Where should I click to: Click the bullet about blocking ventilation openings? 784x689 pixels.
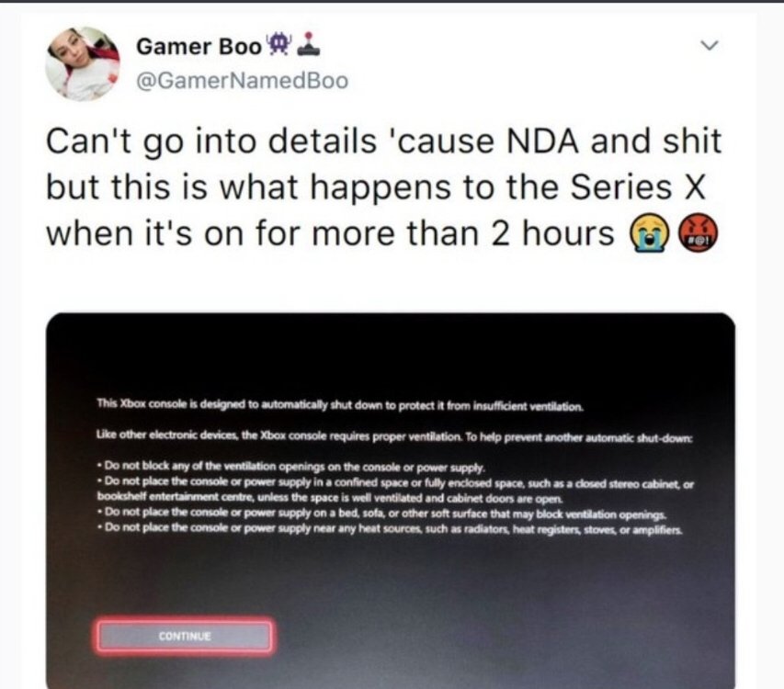291,468
